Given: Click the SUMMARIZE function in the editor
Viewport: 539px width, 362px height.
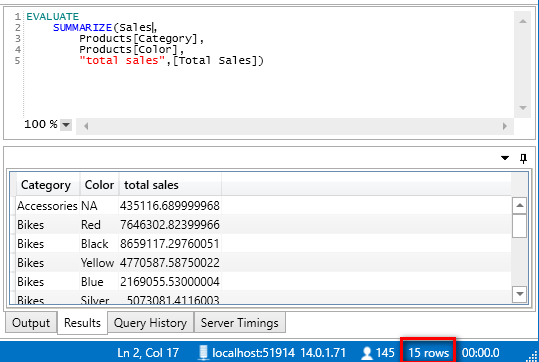Looking at the screenshot, I should [x=82, y=28].
